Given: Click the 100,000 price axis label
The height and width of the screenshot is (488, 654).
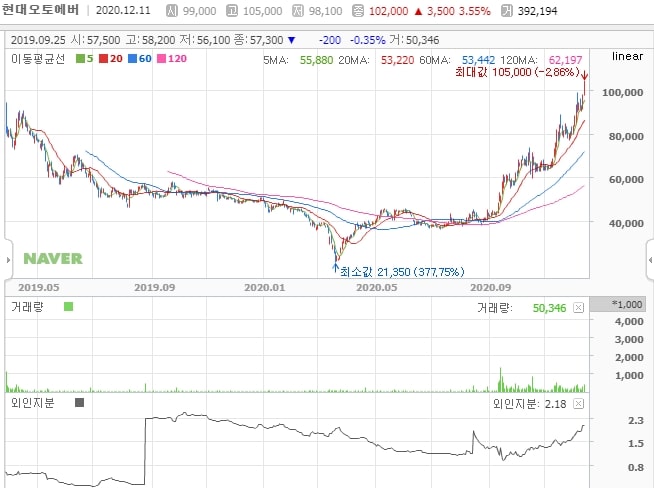Looking at the screenshot, I should coord(622,92).
